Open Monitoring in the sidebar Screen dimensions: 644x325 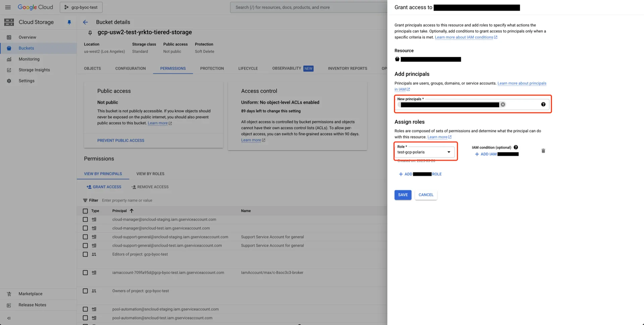point(29,59)
